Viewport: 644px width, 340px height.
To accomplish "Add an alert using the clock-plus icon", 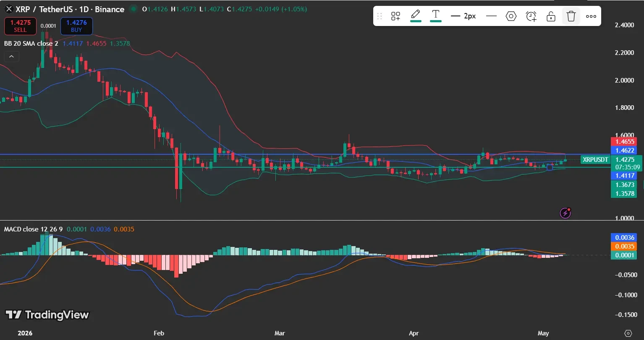I will [x=531, y=16].
